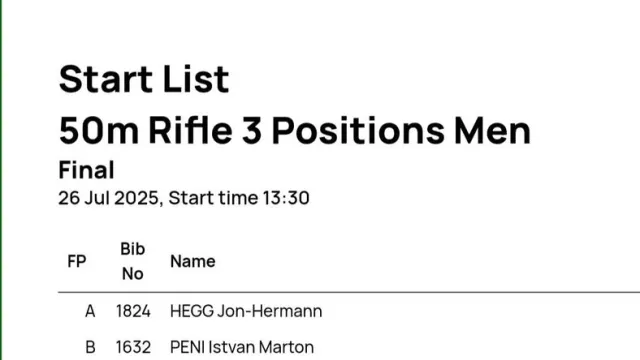
Task: Select the FP column header
Action: click(77, 261)
